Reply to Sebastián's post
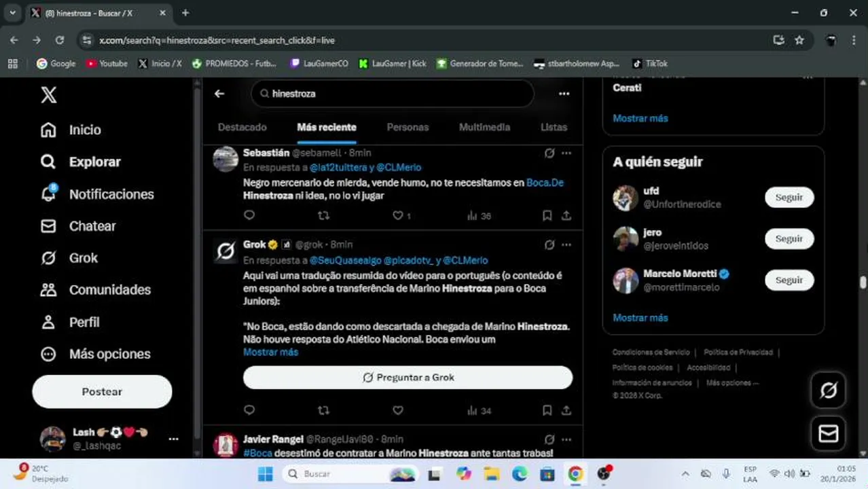The image size is (868, 489). point(249,215)
